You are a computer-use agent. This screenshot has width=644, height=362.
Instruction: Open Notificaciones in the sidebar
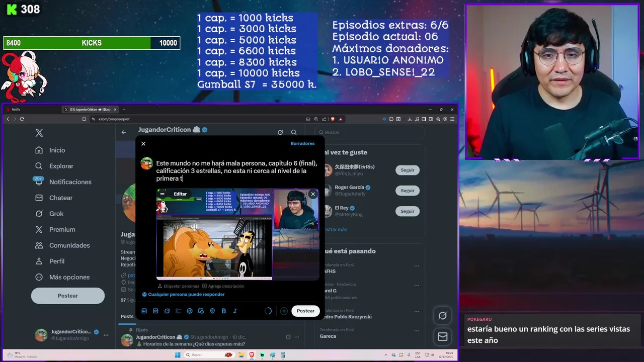pos(63,182)
